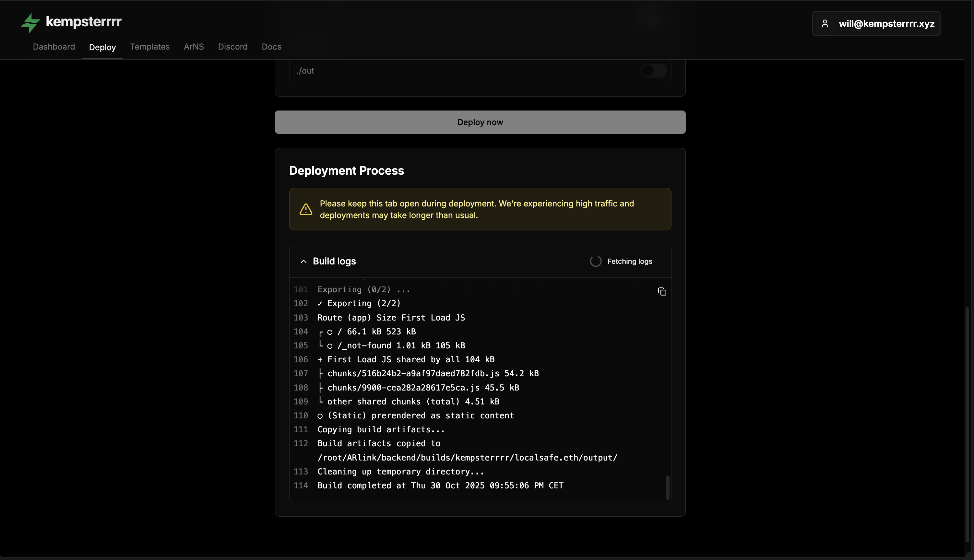Switch to the Dashboard tab
The image size is (974, 560).
[x=53, y=47]
